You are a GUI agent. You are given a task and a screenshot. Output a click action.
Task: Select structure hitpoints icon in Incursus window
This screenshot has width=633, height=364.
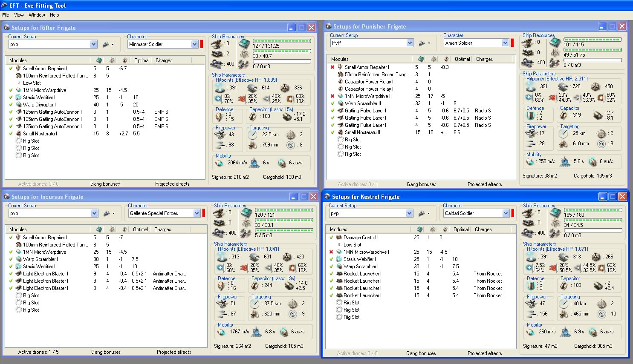pos(288,257)
